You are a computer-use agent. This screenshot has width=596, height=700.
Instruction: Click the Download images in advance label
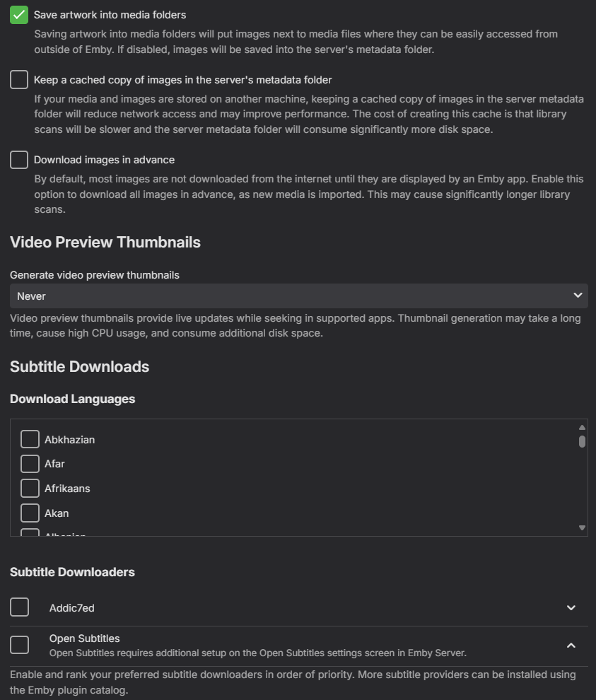pos(104,160)
